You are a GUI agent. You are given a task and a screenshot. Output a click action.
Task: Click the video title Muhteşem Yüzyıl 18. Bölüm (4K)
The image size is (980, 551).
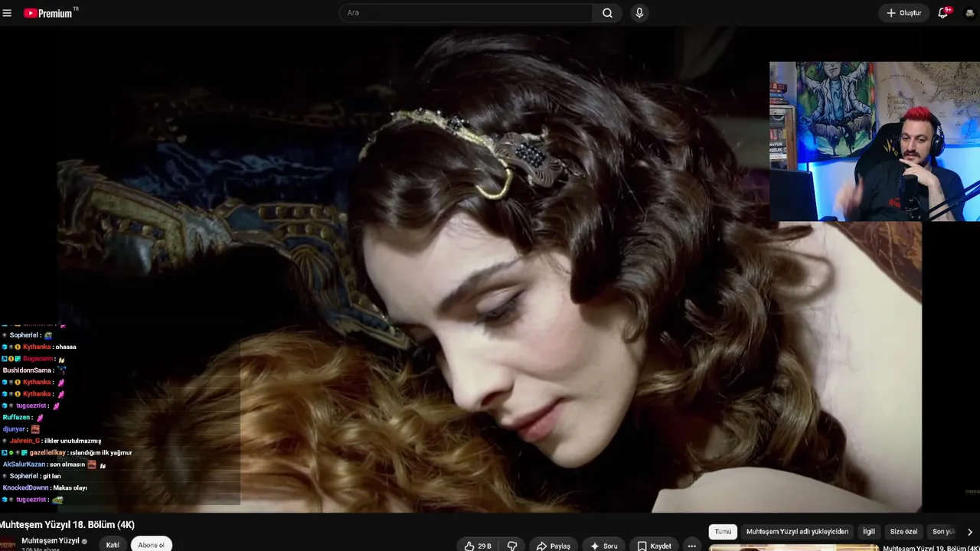pos(67,525)
